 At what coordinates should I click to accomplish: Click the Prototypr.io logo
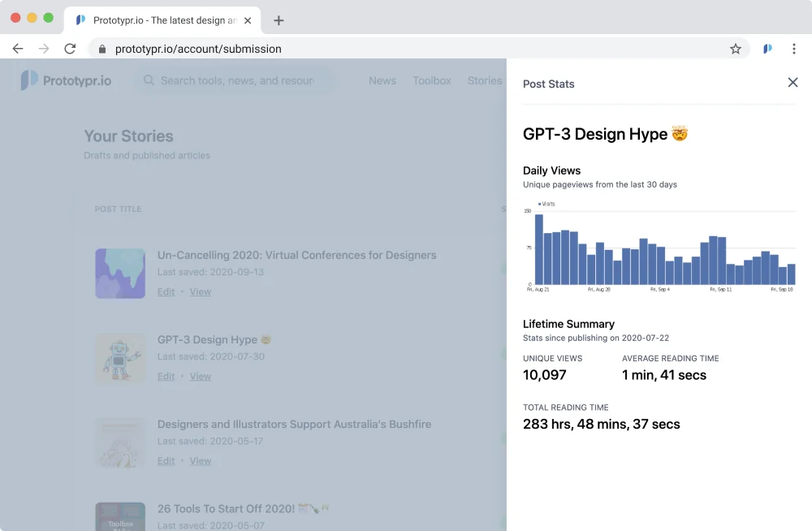(65, 80)
